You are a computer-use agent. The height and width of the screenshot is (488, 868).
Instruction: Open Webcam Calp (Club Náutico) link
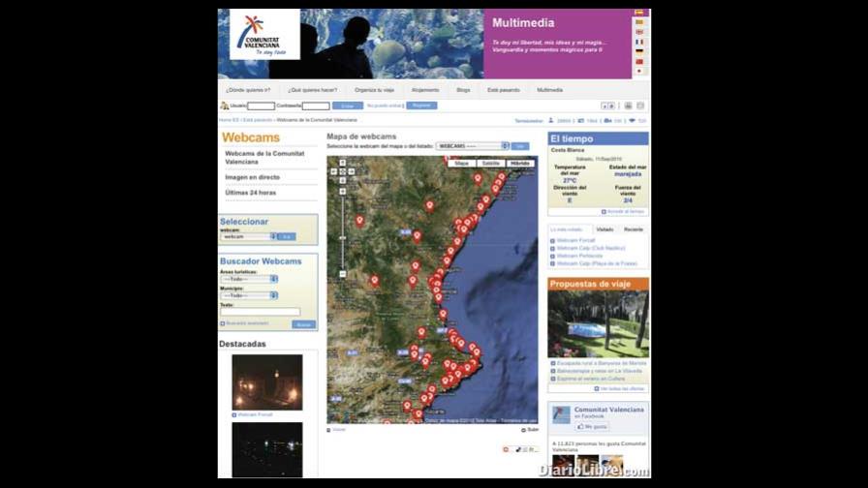pos(591,249)
